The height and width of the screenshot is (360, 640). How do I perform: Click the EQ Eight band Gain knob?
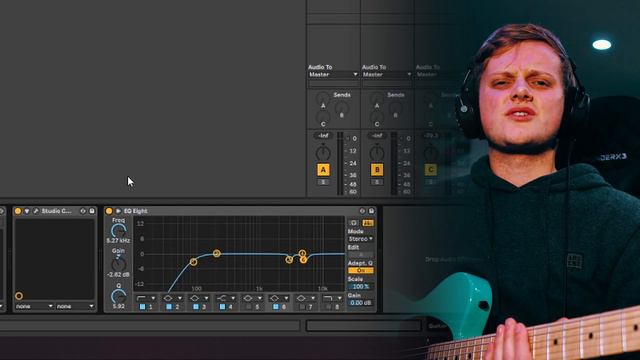pos(118,264)
